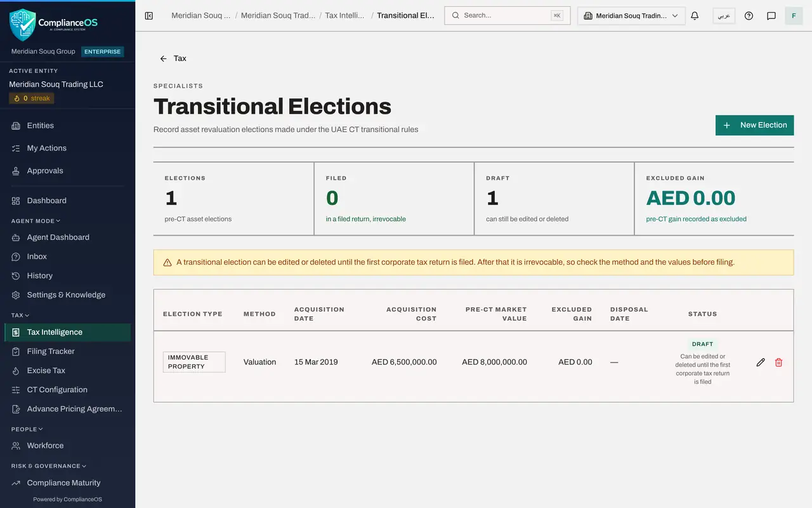
Task: Edit the Immovable Property election with pencil icon
Action: pos(761,362)
